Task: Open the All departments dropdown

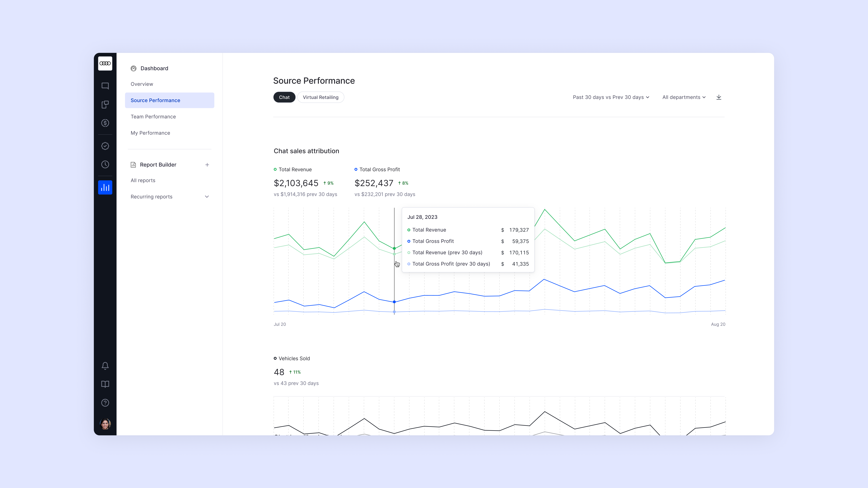Action: 684,97
